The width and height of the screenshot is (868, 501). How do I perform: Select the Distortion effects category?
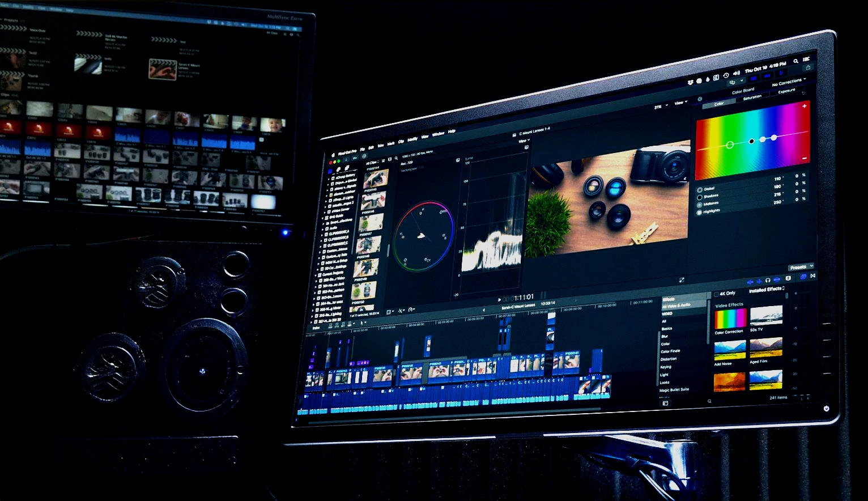[668, 359]
